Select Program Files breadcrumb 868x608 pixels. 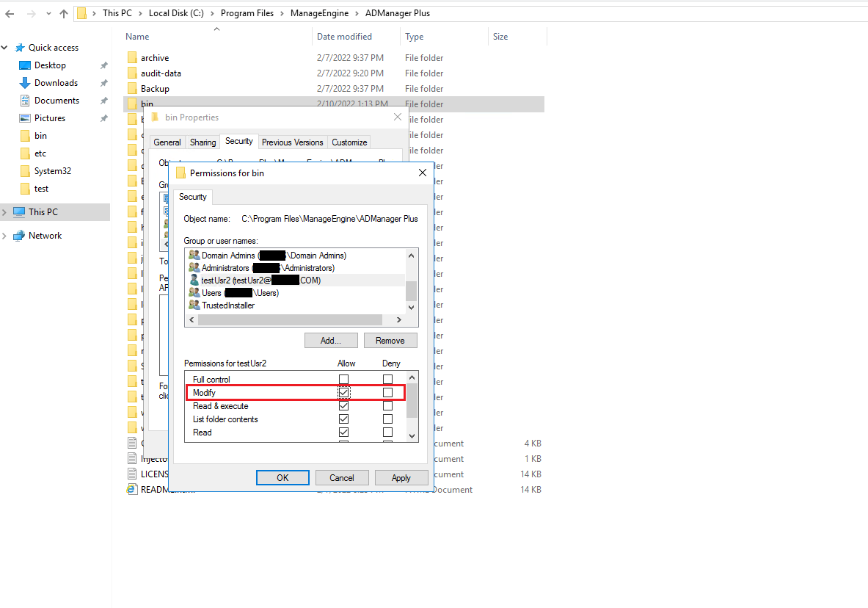click(247, 13)
